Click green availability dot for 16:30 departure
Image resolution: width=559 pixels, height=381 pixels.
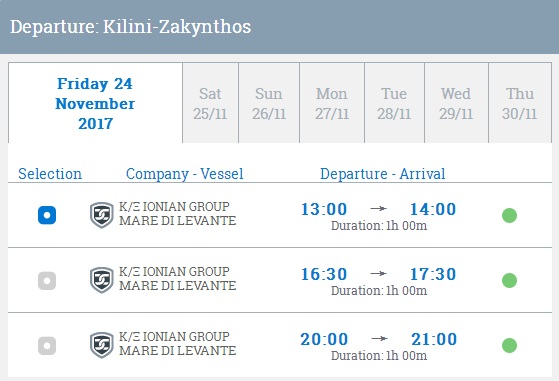pos(509,280)
